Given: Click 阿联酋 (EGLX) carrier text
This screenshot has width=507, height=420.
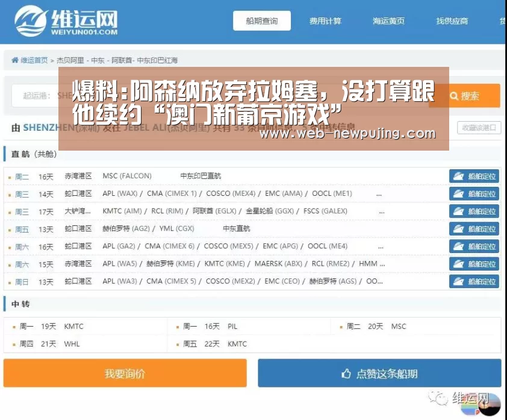Looking at the screenshot, I should pos(214,211).
